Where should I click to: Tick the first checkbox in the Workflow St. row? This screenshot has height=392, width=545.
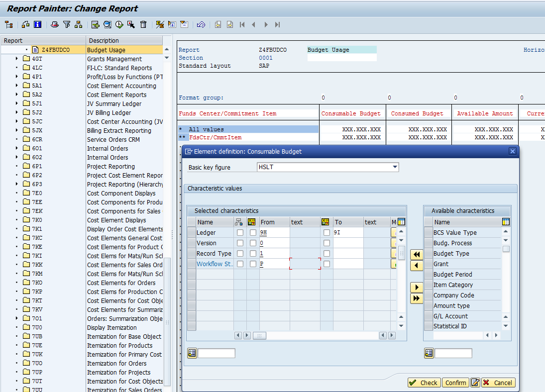[240, 264]
